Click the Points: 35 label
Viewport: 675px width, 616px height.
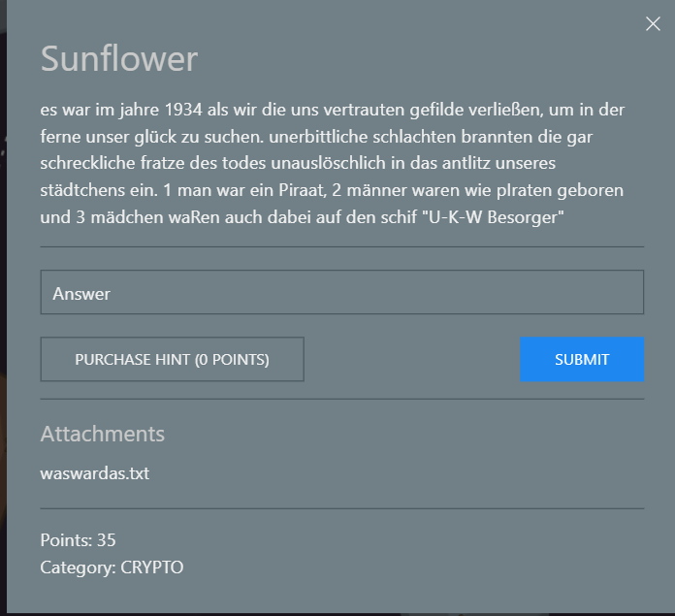pyautogui.click(x=78, y=539)
